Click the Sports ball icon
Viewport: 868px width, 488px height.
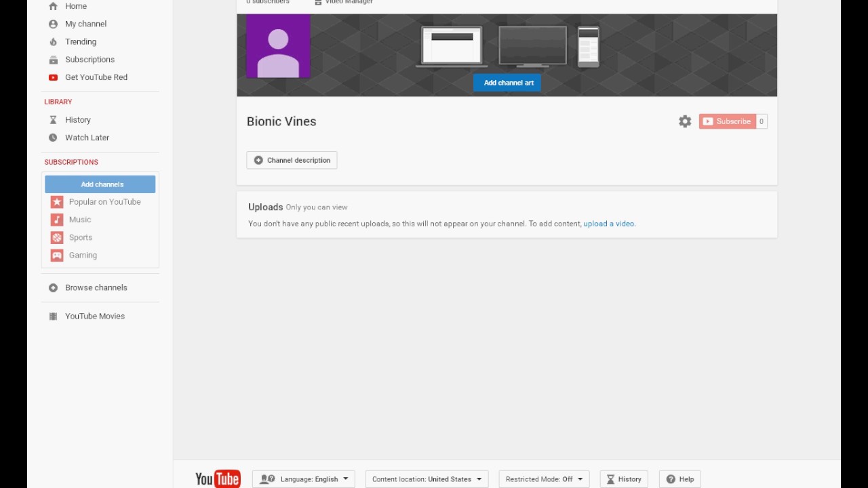57,237
